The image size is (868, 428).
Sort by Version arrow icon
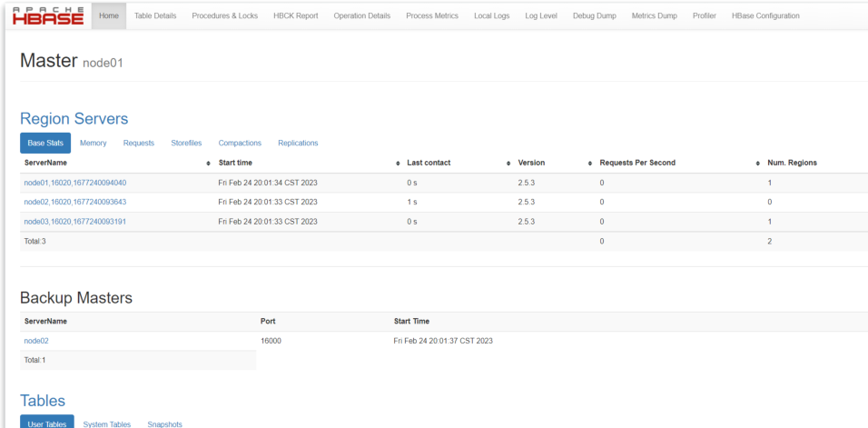pyautogui.click(x=589, y=164)
